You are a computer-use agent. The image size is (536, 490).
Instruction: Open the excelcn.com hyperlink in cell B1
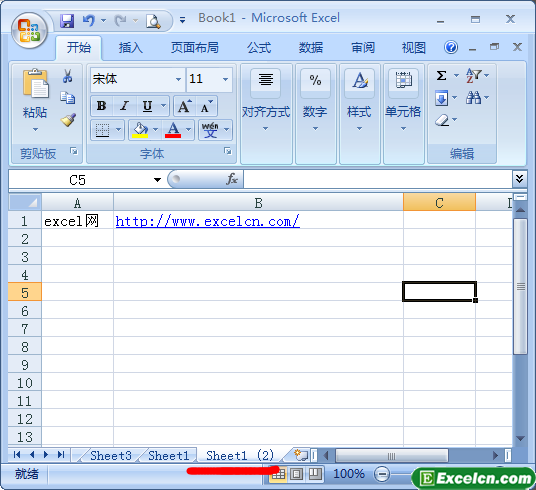pos(207,221)
